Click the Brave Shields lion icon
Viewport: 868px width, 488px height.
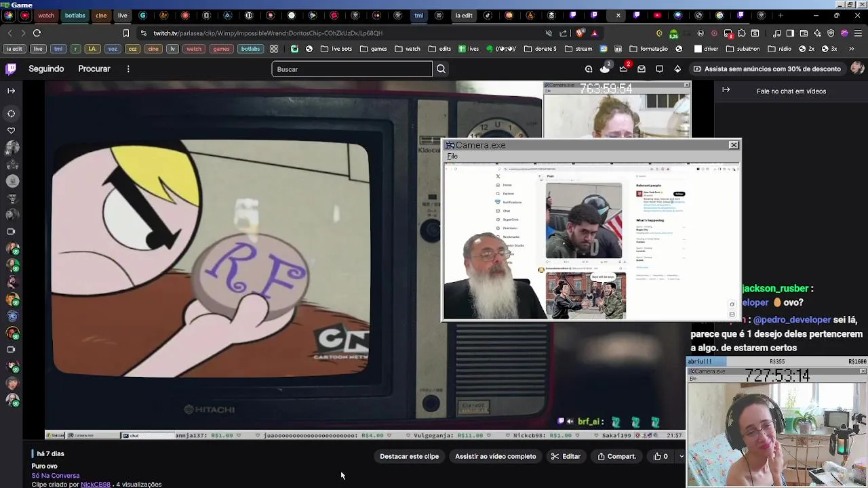pyautogui.click(x=580, y=33)
